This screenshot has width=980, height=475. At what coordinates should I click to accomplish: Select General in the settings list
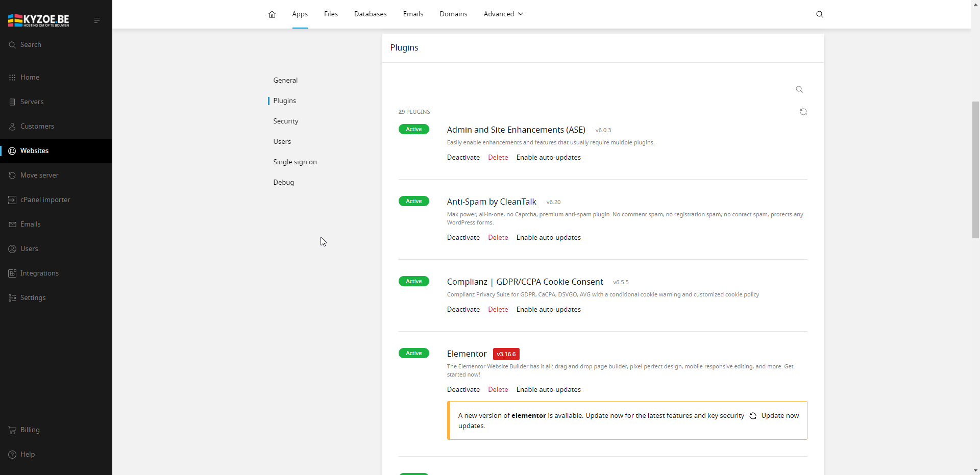pos(285,80)
